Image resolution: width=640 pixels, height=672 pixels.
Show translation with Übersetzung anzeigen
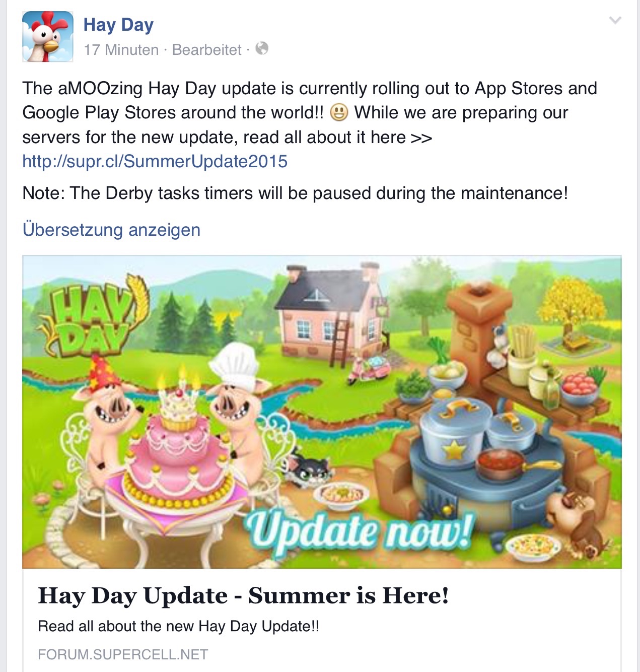point(112,230)
